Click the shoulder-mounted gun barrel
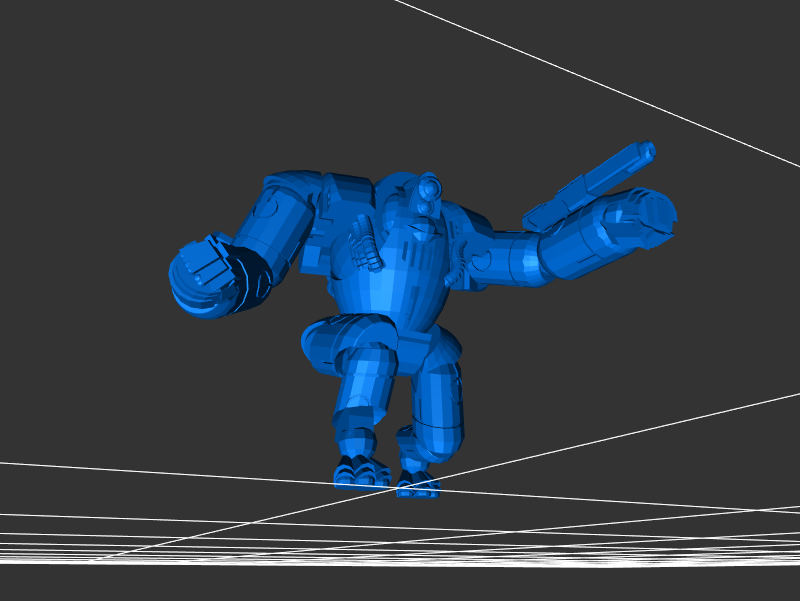800x601 pixels. tap(590, 185)
